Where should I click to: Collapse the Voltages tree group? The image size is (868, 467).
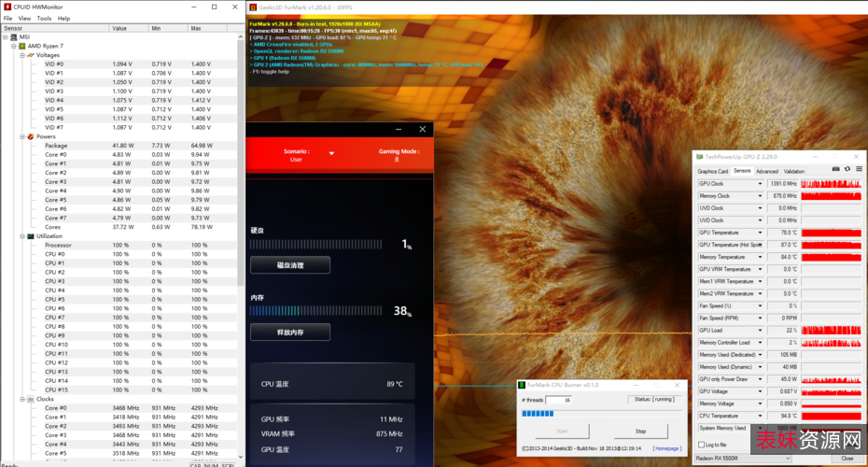[22, 55]
